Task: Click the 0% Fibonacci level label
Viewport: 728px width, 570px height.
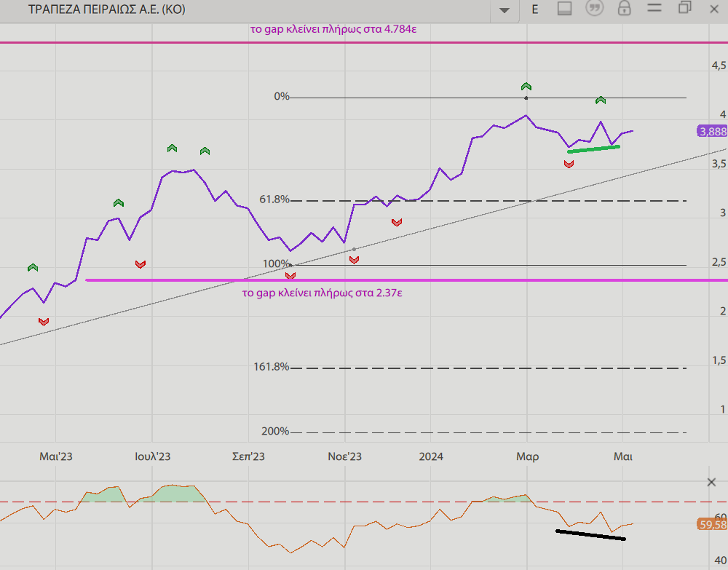Action: point(281,96)
